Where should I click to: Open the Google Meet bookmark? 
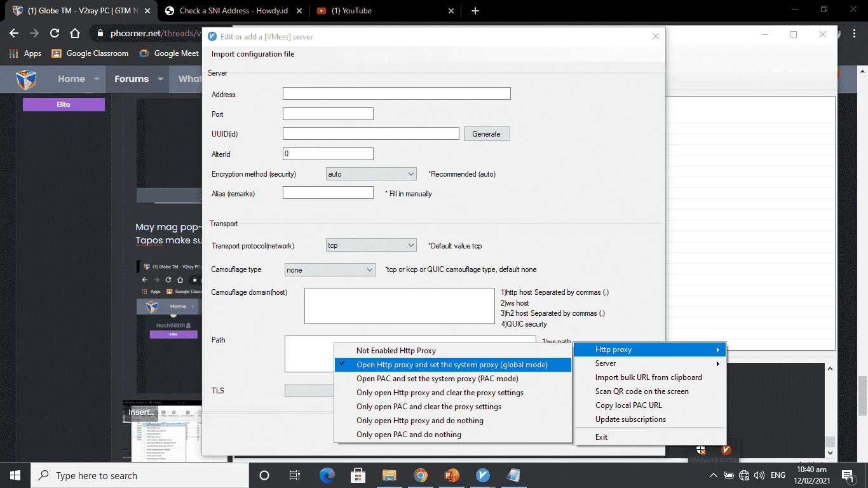(169, 53)
